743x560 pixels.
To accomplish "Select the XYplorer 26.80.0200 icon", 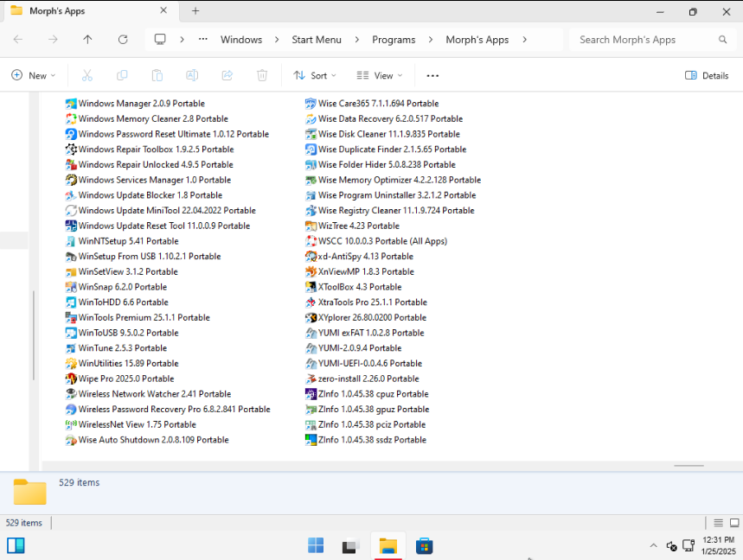I will pos(311,318).
